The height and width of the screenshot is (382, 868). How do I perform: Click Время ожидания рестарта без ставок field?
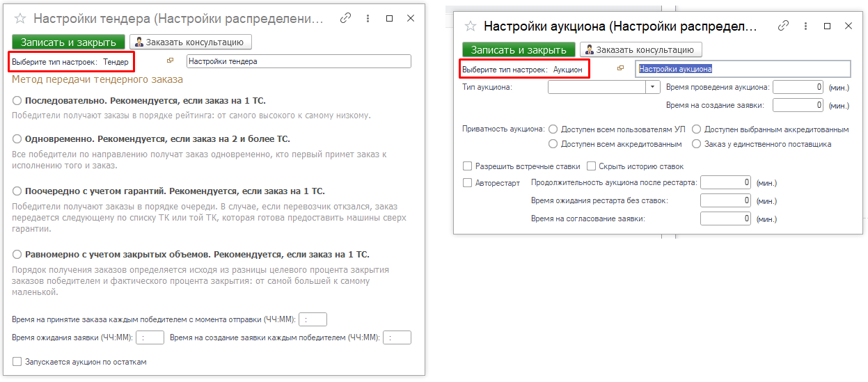[x=726, y=200]
